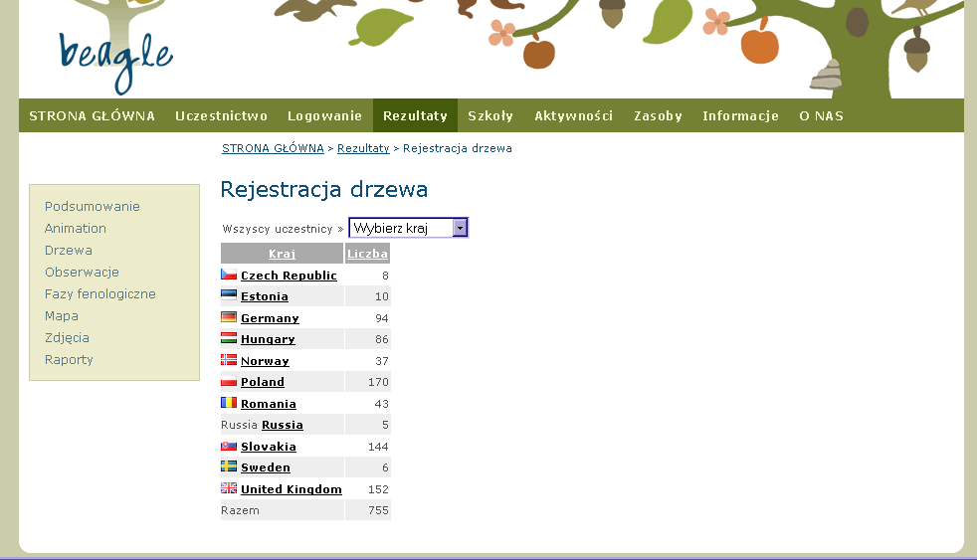Open Drzewa in the sidebar
977x560 pixels.
click(69, 250)
